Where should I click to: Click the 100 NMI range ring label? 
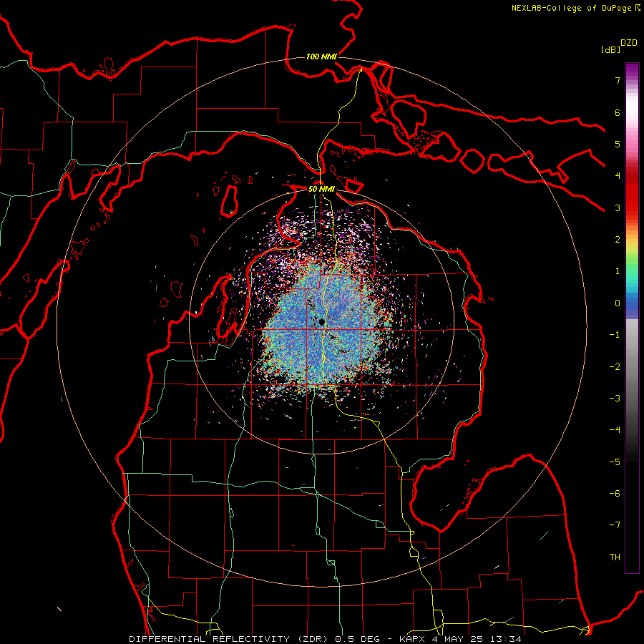(x=321, y=57)
